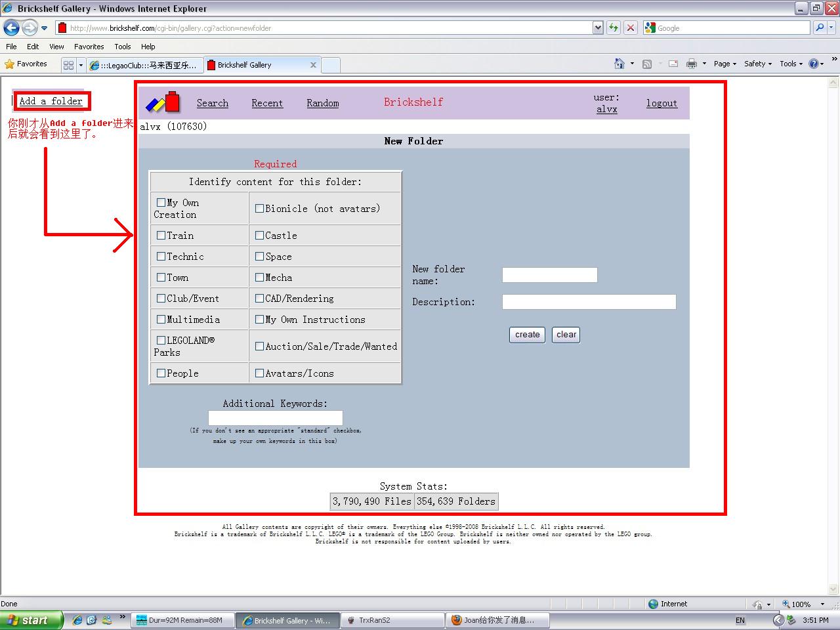Viewport: 840px width, 630px height.
Task: Click the create button
Action: (x=528, y=335)
